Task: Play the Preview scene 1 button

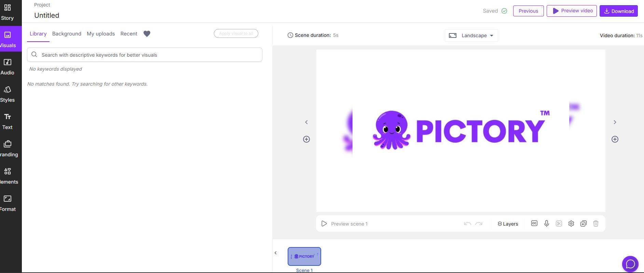Action: pos(324,224)
